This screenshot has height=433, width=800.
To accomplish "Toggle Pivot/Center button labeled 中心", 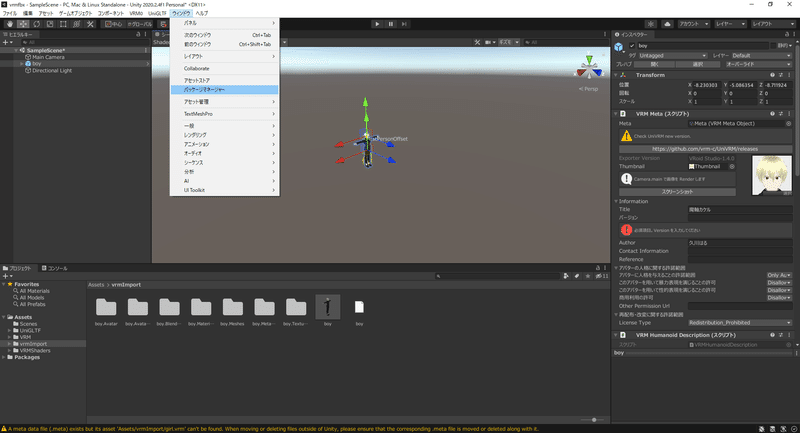I will (114, 24).
